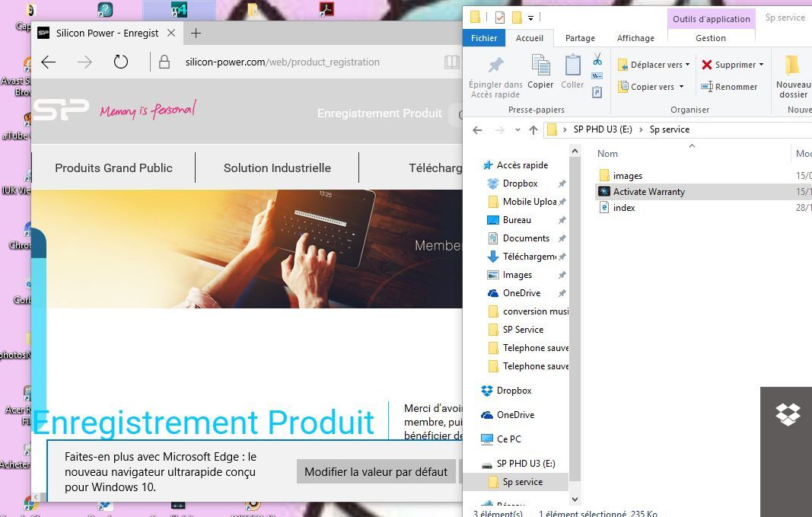Viewport: 812px width, 517px height.
Task: Select the images folder in file list
Action: (x=620, y=176)
